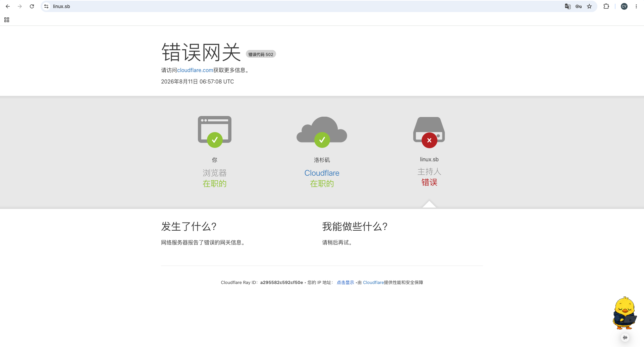Click the 2026年8月11日 06:57:08 UTC timestamp
The width and height of the screenshot is (644, 347).
pyautogui.click(x=198, y=81)
